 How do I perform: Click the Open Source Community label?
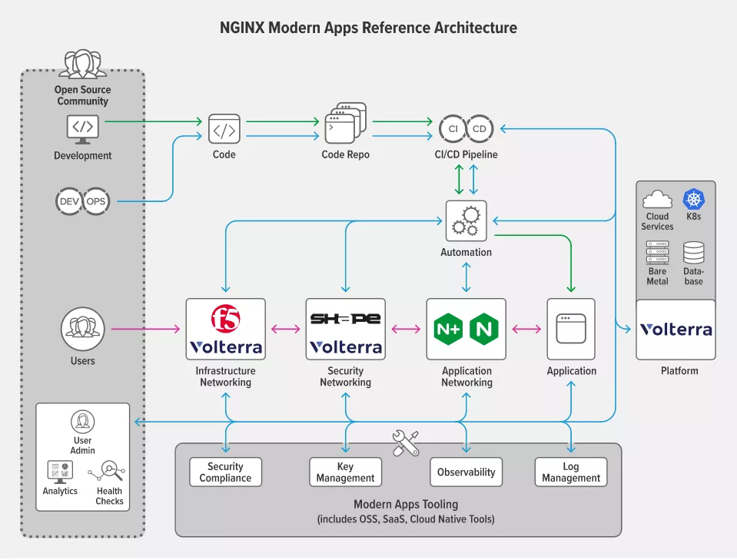[83, 95]
